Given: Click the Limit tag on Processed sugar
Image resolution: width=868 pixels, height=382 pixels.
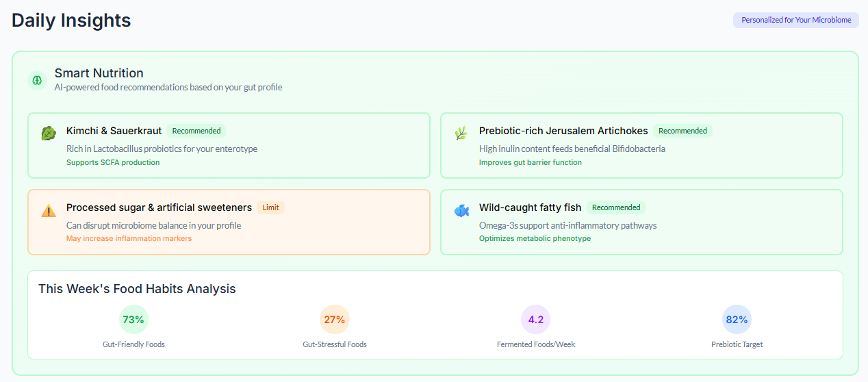Looking at the screenshot, I should click(271, 207).
